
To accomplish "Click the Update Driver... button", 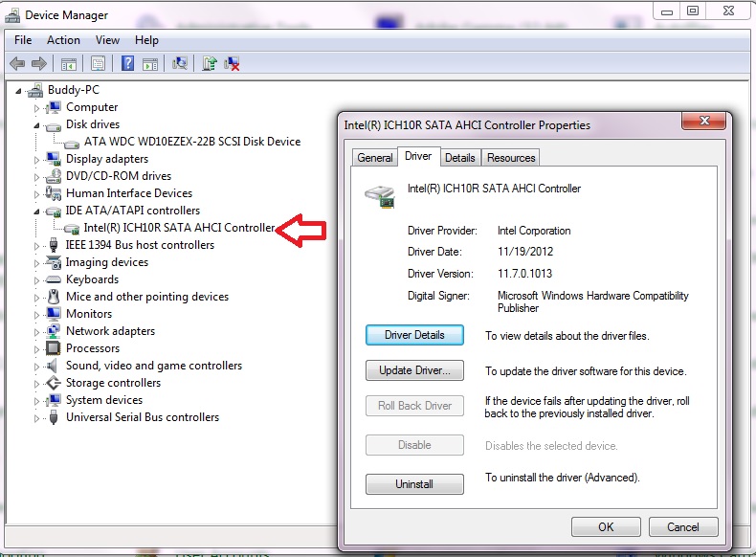I will 414,370.
